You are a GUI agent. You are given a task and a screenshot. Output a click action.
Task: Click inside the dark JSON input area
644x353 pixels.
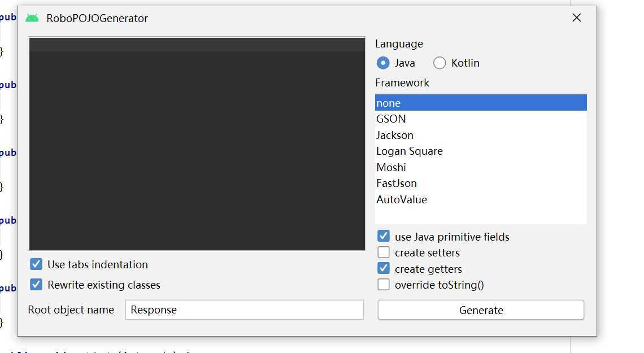pos(197,143)
